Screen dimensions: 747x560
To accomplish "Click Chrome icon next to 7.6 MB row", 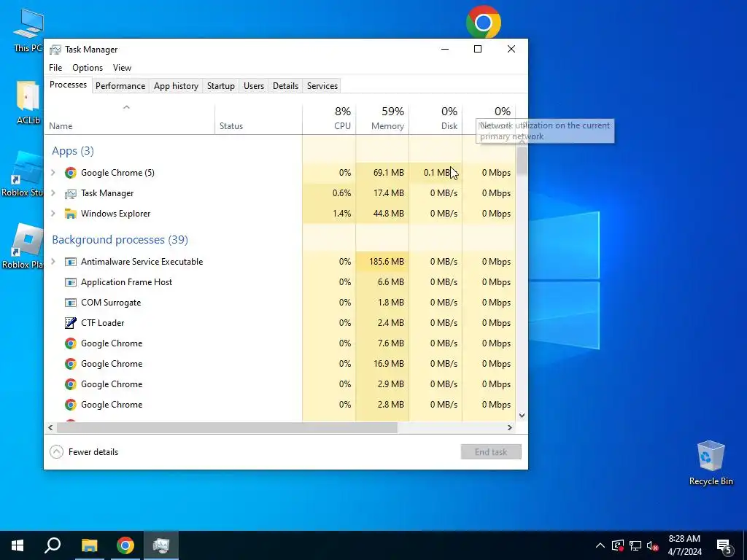I will pyautogui.click(x=71, y=343).
